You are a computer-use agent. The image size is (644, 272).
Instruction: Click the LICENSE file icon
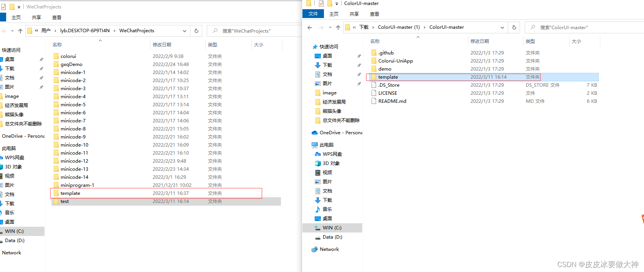click(x=374, y=93)
